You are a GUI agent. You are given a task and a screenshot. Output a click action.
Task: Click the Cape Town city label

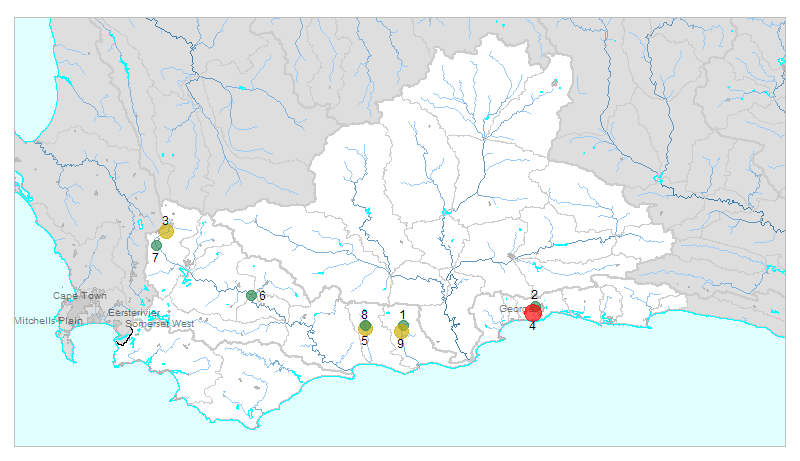tap(80, 296)
